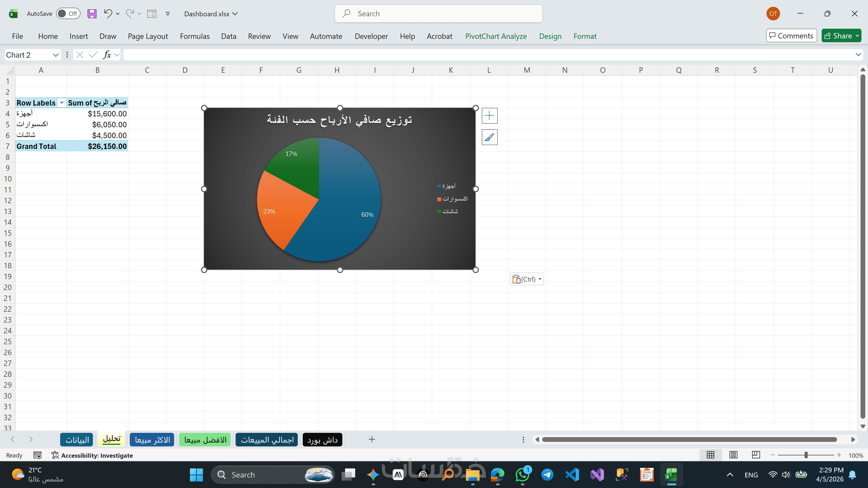Open the PivotChart Analyze ribbon tab
This screenshot has height=488, width=868.
click(x=496, y=36)
